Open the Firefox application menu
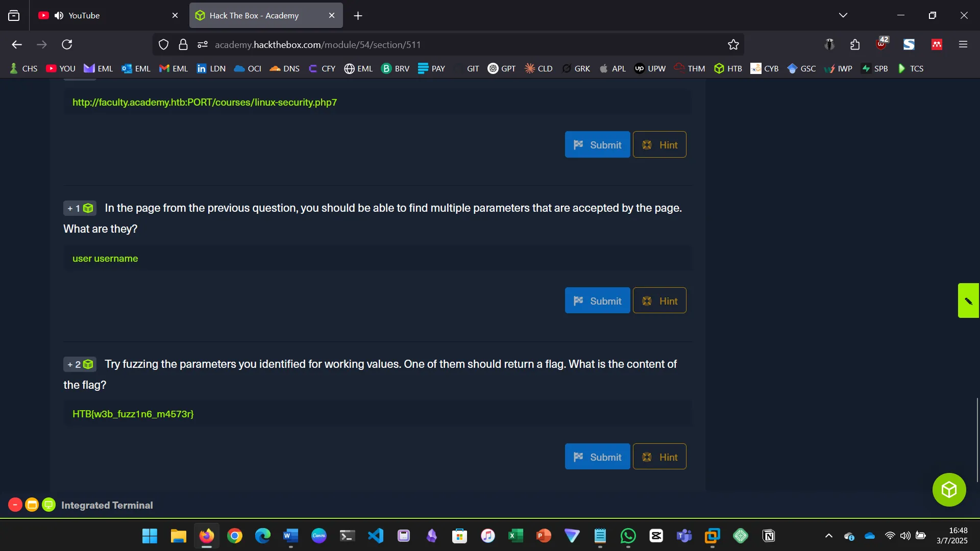 point(964,44)
